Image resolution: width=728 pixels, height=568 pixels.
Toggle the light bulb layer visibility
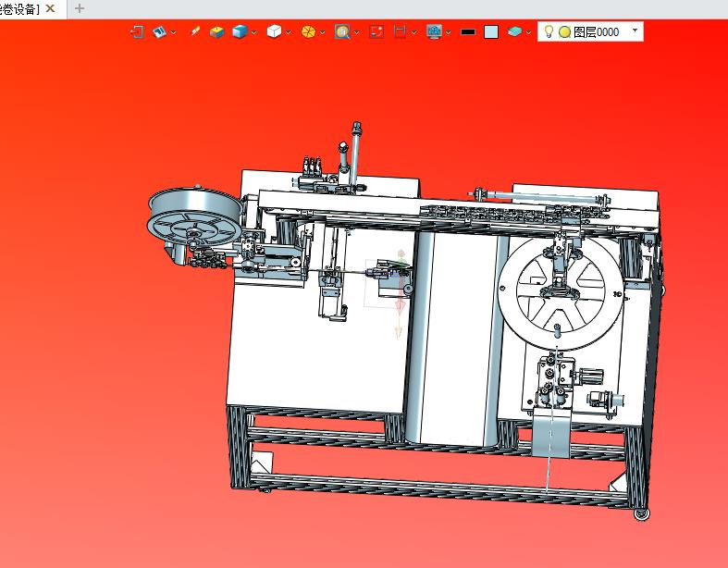point(549,31)
